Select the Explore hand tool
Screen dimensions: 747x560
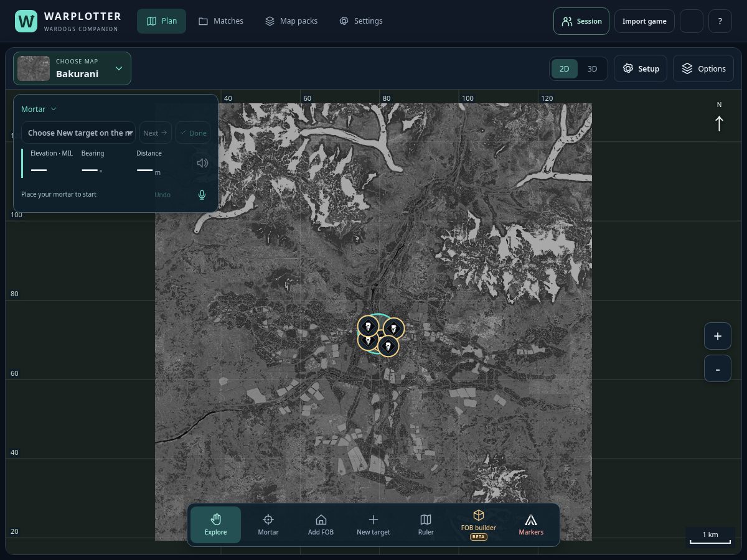pyautogui.click(x=216, y=525)
